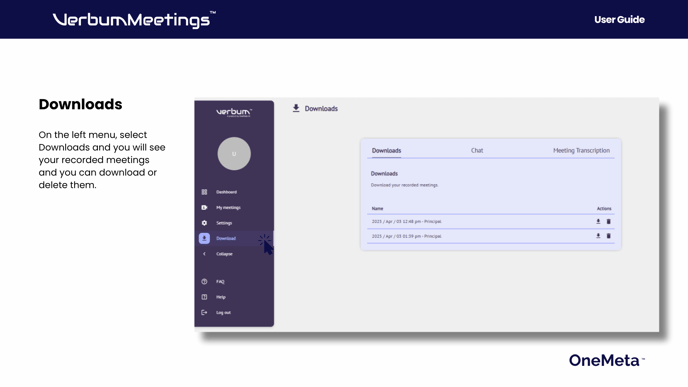Image resolution: width=688 pixels, height=387 pixels.
Task: Switch to the Chat tab
Action: point(477,150)
